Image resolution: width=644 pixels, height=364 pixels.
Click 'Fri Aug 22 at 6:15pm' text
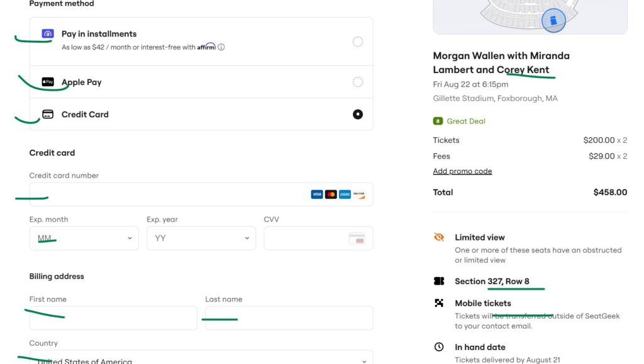[x=470, y=84]
